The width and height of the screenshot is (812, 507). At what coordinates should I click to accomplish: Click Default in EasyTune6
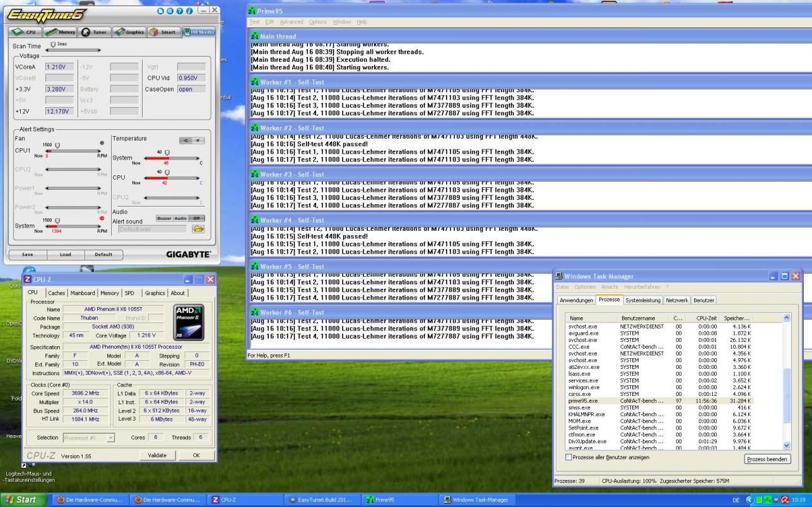103,255
